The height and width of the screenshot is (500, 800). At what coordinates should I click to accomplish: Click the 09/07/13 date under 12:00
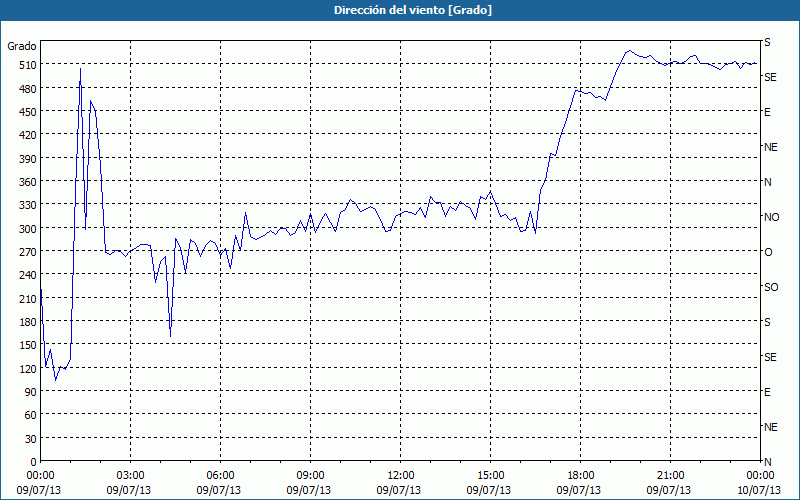pyautogui.click(x=398, y=490)
